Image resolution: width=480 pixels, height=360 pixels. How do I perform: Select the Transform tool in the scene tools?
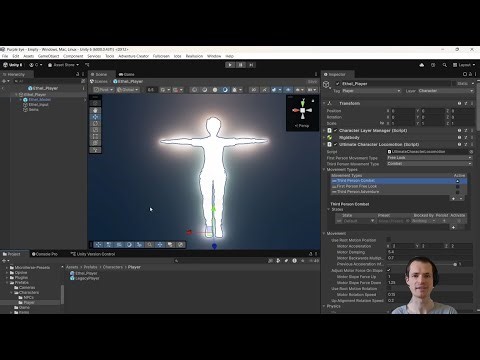tap(95, 143)
